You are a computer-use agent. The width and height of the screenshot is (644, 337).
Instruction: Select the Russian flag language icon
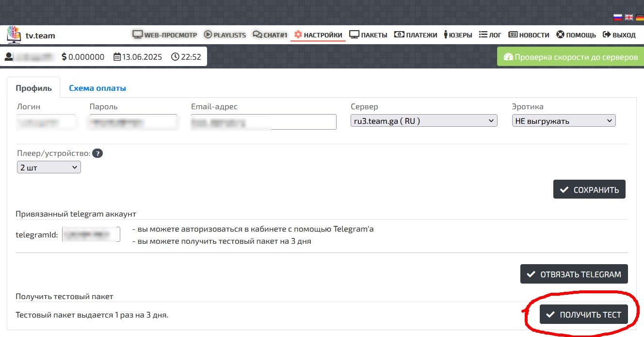click(x=618, y=17)
